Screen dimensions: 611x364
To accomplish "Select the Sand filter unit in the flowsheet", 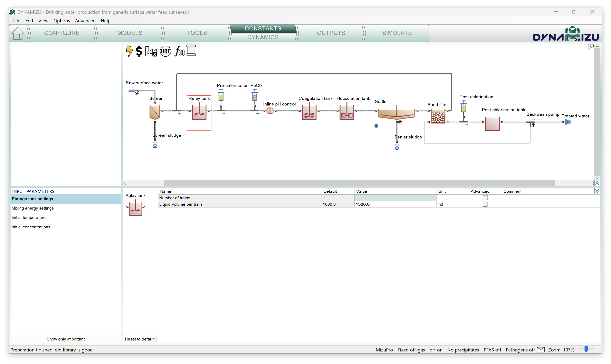I will pos(438,117).
